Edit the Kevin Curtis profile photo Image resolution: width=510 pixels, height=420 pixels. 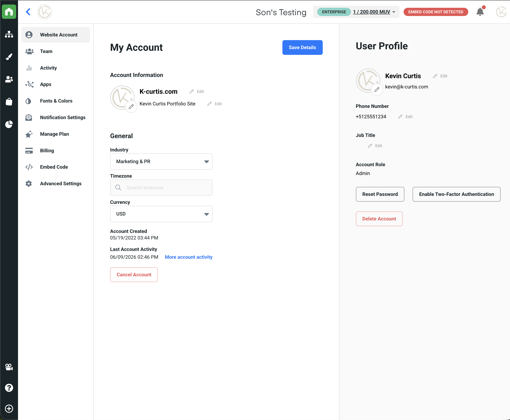(377, 89)
